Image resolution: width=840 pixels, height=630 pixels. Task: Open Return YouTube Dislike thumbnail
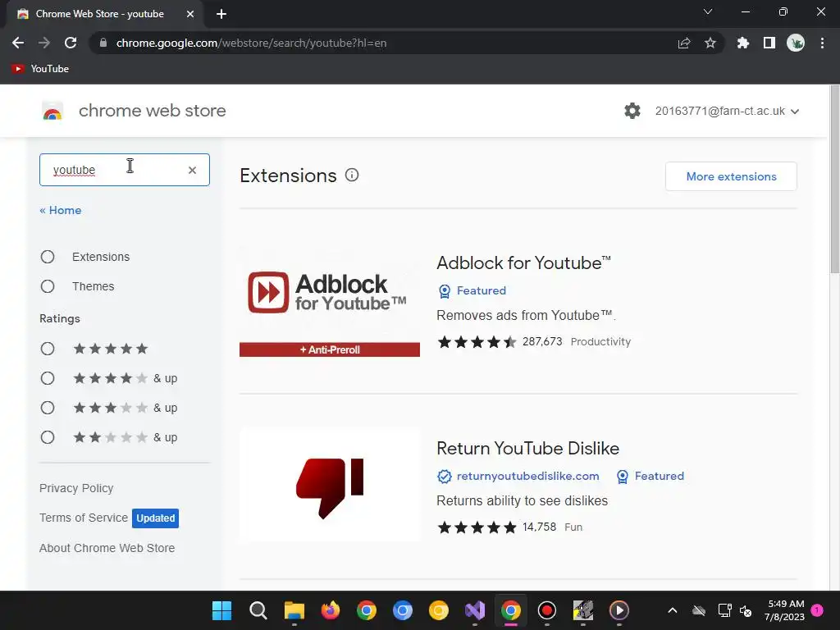[330, 486]
